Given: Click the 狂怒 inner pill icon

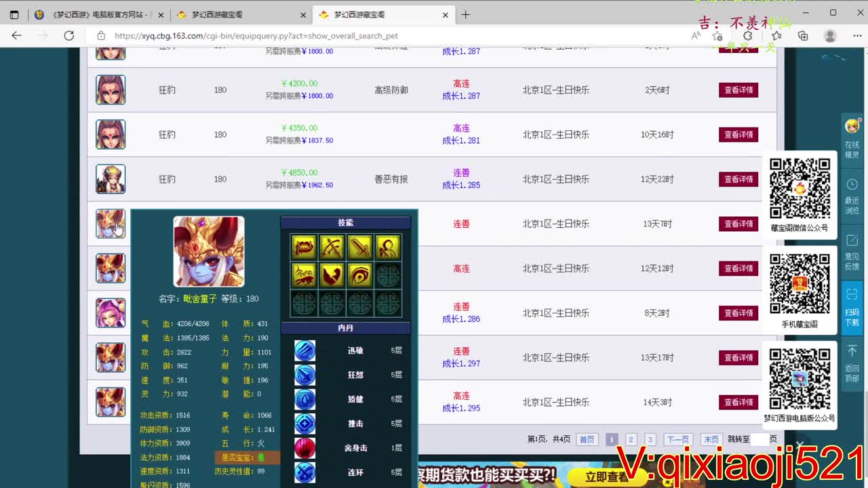Looking at the screenshot, I should pyautogui.click(x=304, y=375).
